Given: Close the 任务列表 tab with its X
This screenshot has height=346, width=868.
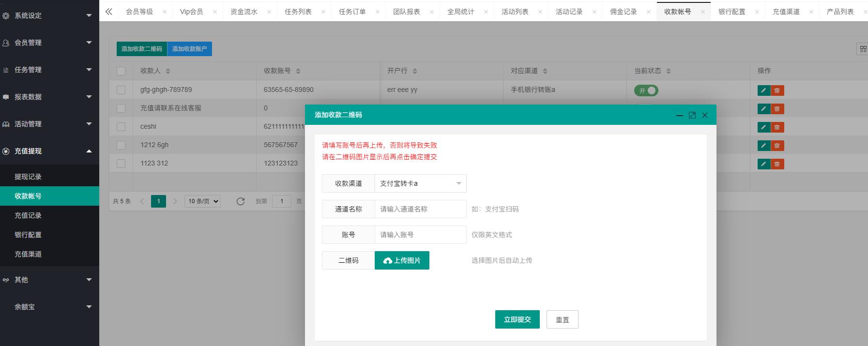Looking at the screenshot, I should [x=323, y=12].
